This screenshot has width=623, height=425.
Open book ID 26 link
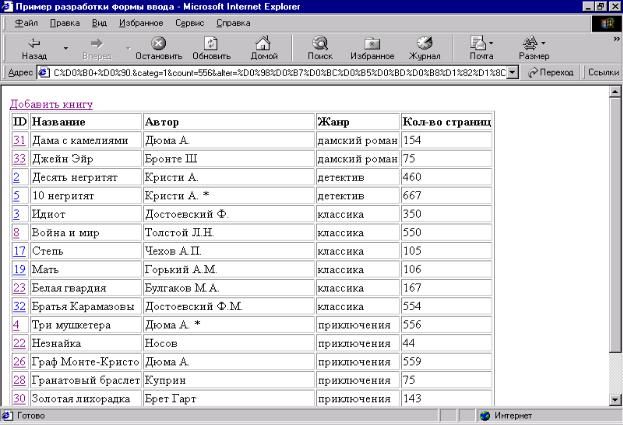click(x=19, y=362)
